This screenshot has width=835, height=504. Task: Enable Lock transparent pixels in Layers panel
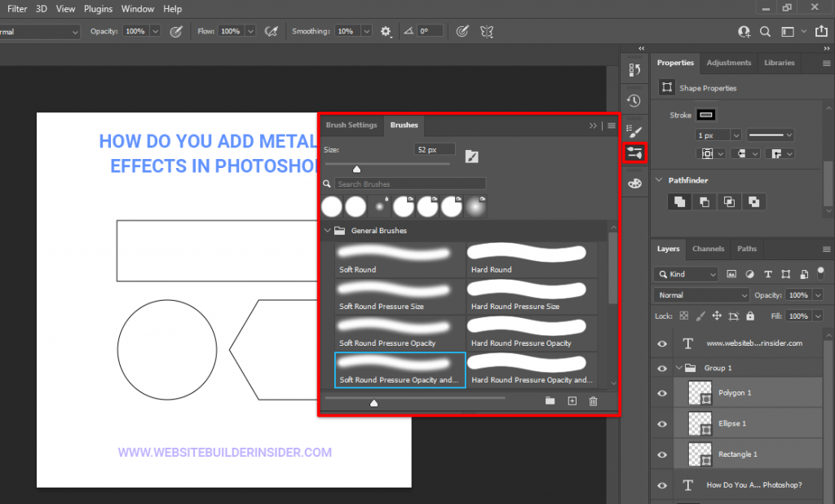(x=683, y=316)
